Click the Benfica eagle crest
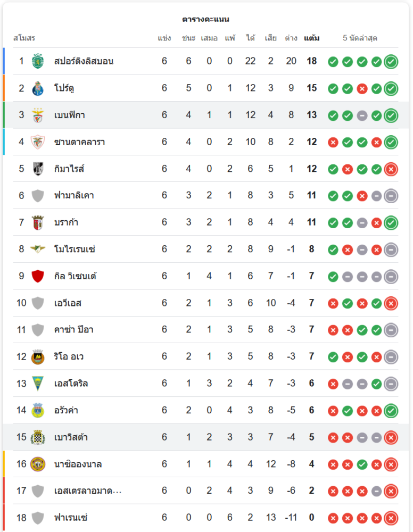This screenshot has width=413, height=532. pyautogui.click(x=37, y=115)
